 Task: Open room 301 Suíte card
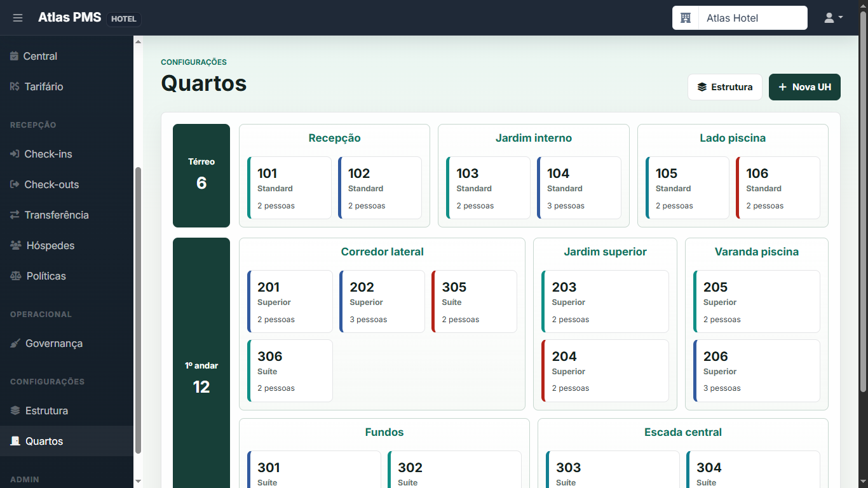click(314, 470)
